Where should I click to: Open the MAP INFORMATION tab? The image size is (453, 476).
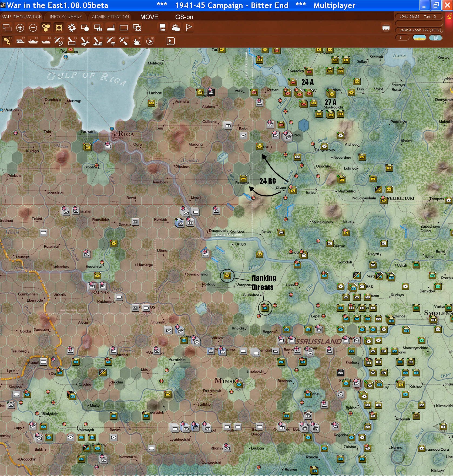click(x=22, y=17)
